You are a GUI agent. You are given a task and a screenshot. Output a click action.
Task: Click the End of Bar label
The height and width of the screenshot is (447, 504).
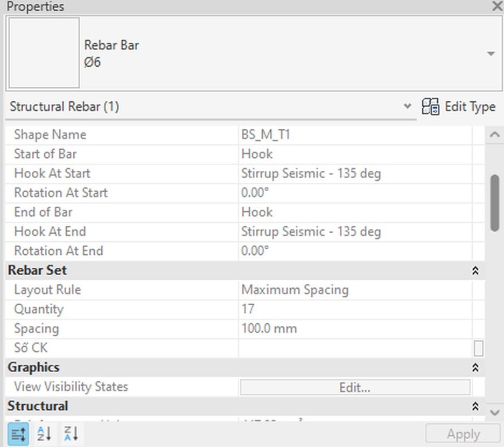tap(44, 212)
